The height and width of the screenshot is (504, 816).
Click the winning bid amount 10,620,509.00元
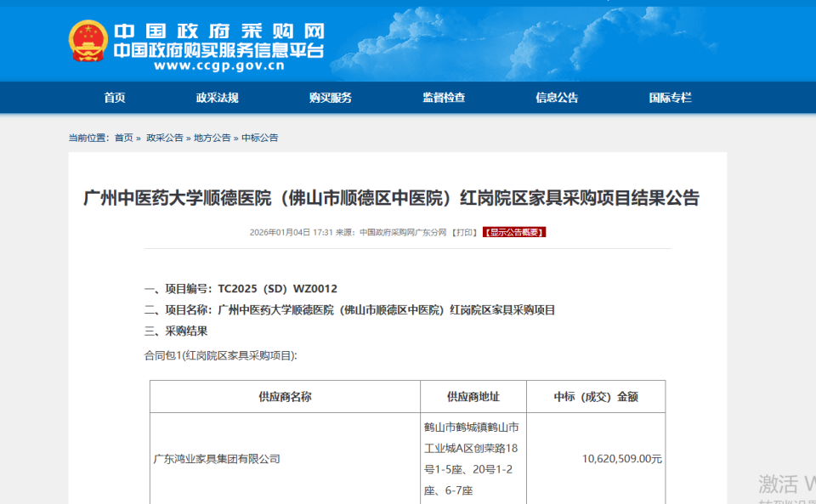595,456
